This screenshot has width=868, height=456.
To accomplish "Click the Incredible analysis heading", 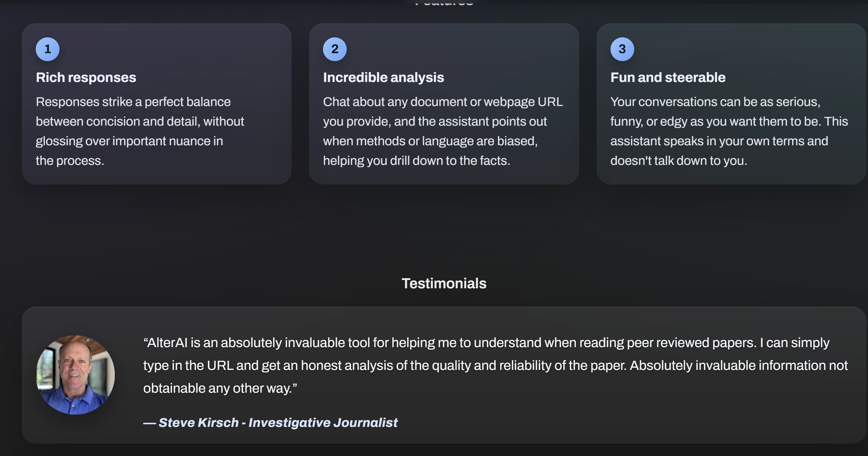I will pyautogui.click(x=383, y=78).
